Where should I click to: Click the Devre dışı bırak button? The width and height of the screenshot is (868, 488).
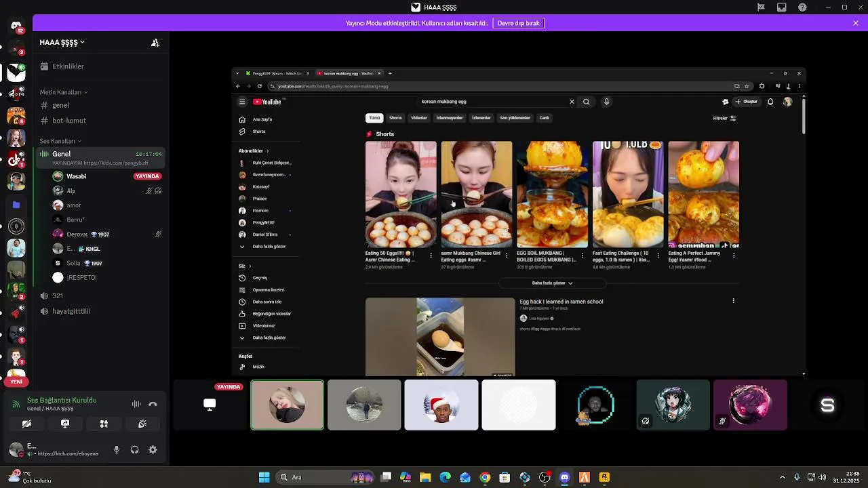[518, 23]
